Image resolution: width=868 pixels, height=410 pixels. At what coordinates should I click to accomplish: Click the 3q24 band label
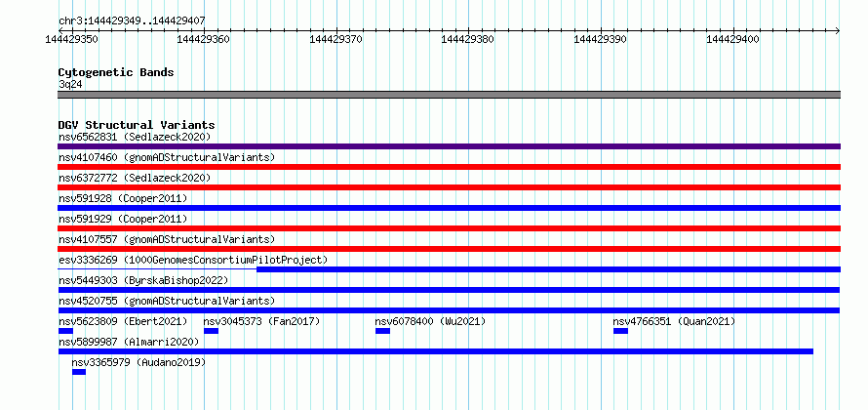pos(70,84)
